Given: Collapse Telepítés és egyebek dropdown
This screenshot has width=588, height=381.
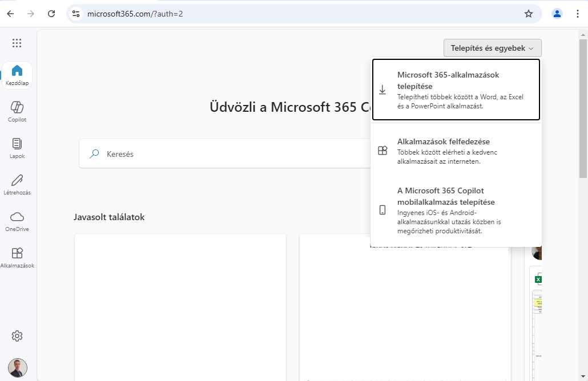Looking at the screenshot, I should coord(492,48).
